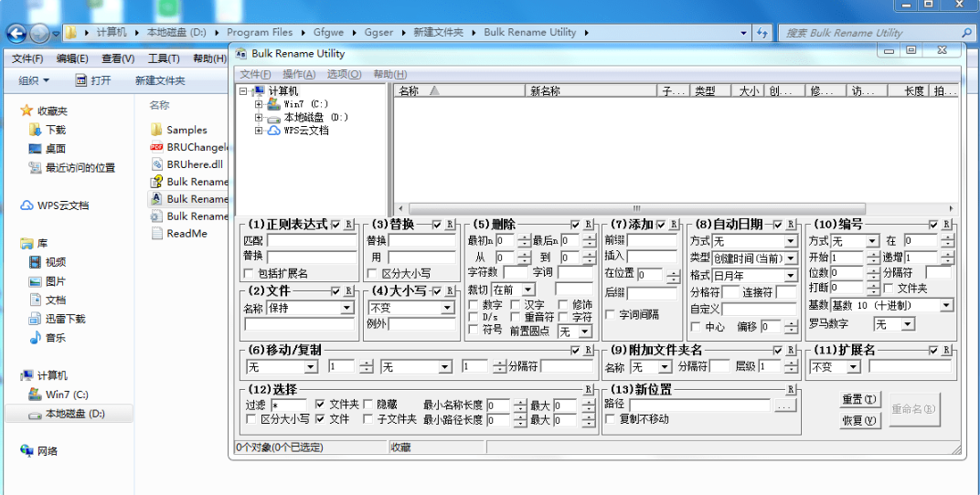Open 帮助(H) menu in Bulk Rename Utility
The width and height of the screenshot is (980, 495).
click(390, 74)
